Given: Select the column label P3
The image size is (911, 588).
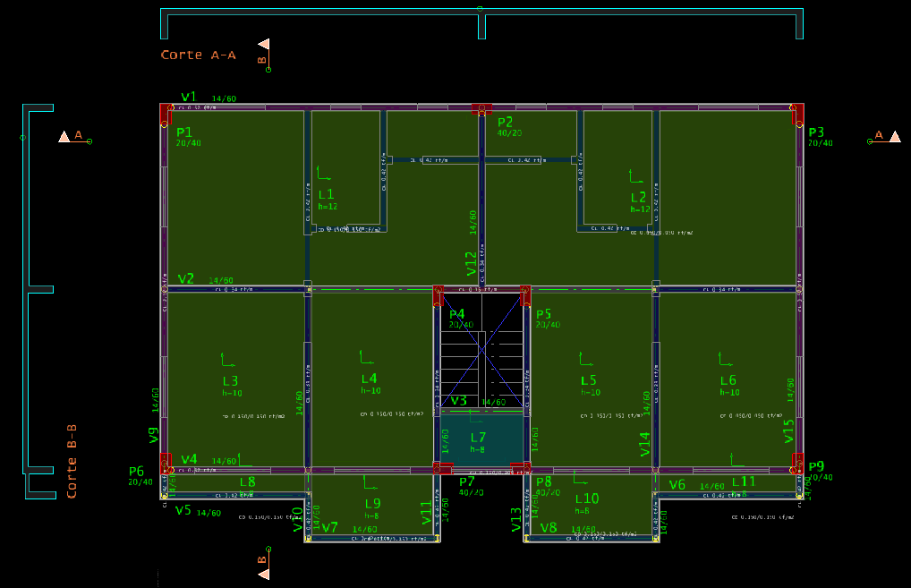Looking at the screenshot, I should click(816, 132).
